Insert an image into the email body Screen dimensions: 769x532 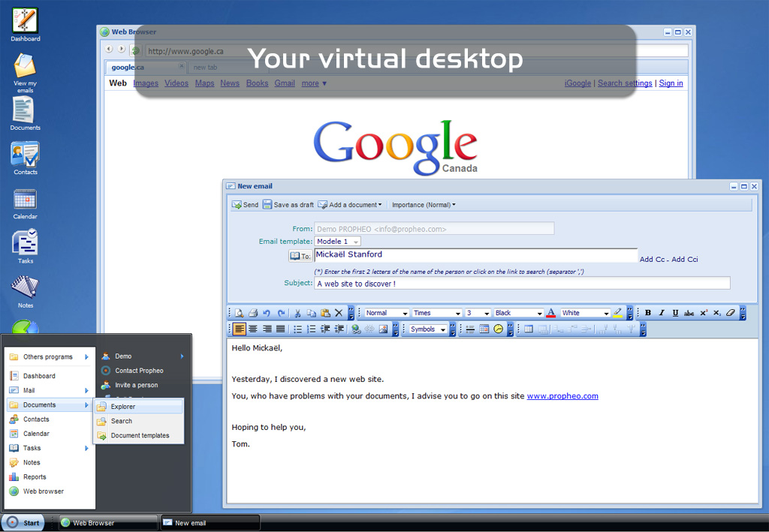[384, 329]
